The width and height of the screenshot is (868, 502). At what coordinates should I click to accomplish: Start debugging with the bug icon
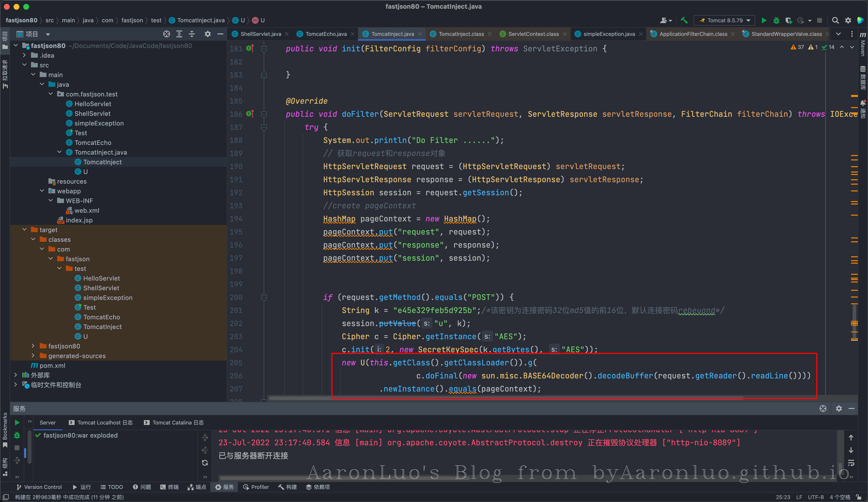pos(776,20)
